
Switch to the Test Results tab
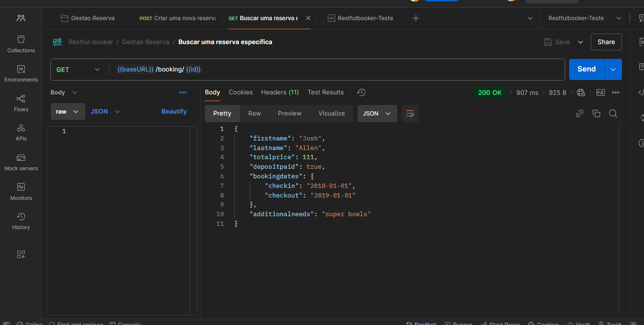pyautogui.click(x=325, y=93)
